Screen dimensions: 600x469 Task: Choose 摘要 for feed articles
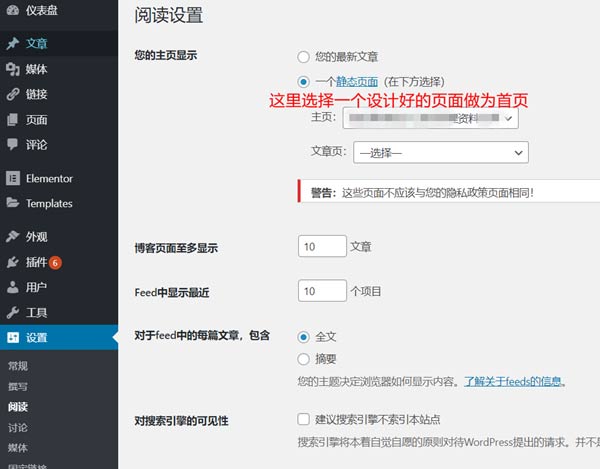tap(303, 359)
